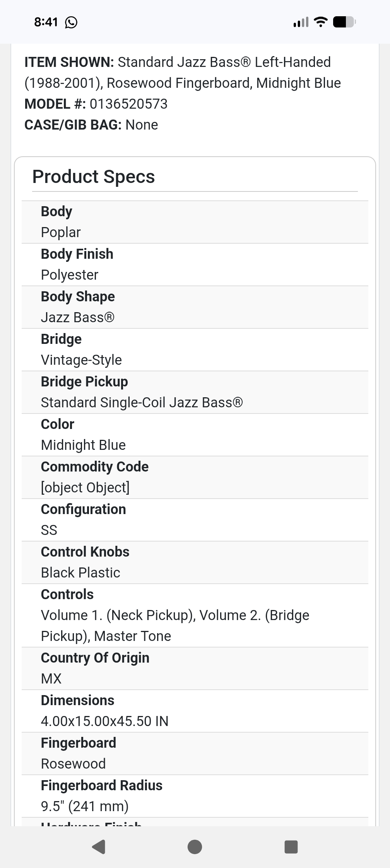
Task: Tap the cellular signal strength icon
Action: click(301, 22)
